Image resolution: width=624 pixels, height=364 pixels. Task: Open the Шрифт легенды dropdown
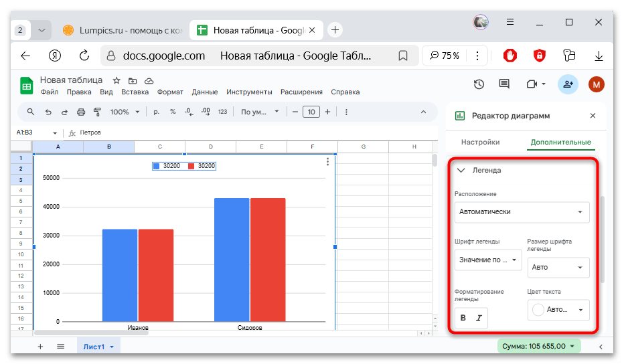487,260
